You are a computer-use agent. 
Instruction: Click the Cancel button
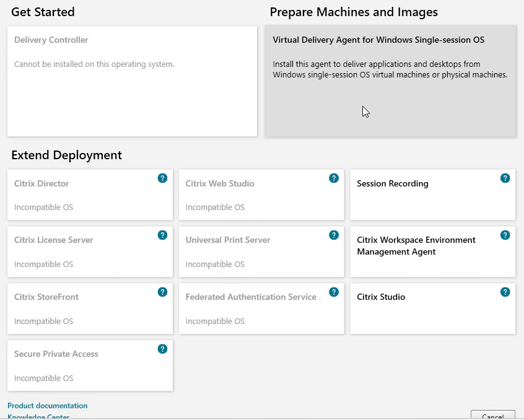[493, 415]
